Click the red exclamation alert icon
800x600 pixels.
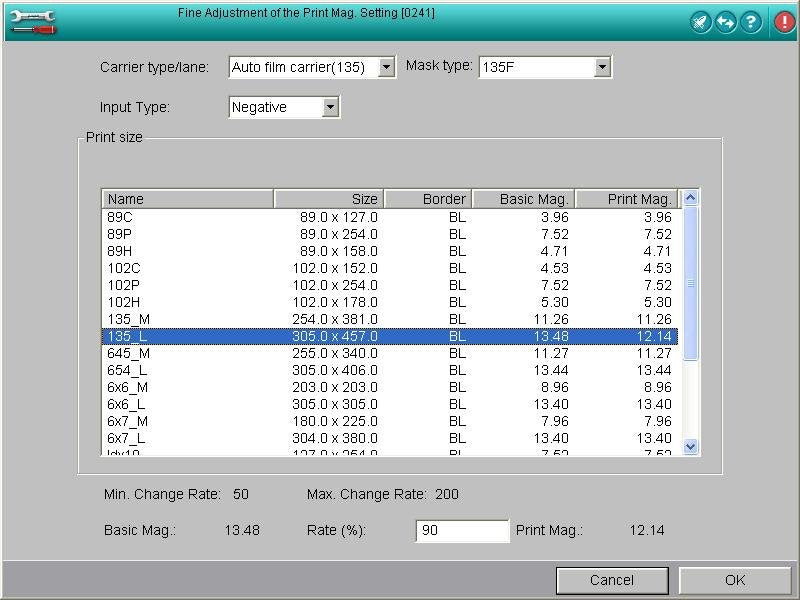(x=783, y=22)
